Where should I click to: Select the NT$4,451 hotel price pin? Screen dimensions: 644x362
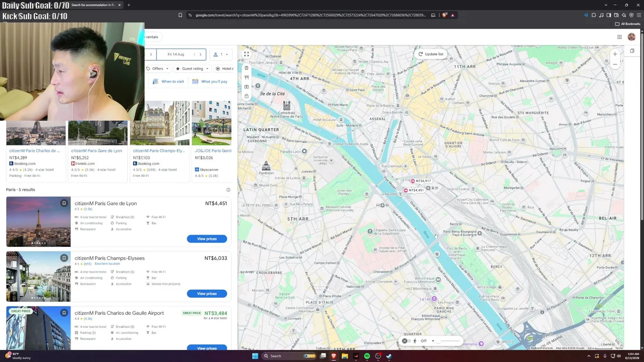414,190
